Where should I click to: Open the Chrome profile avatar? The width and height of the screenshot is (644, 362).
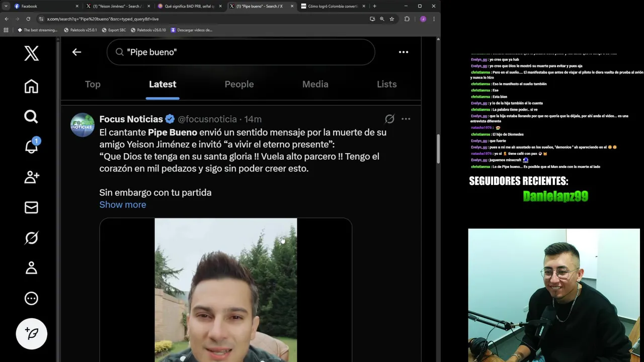(x=423, y=19)
